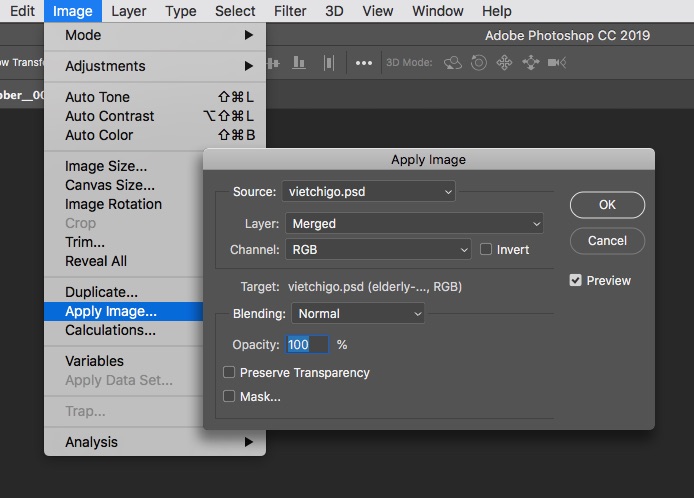Enable the Invert checkbox
The height and width of the screenshot is (498, 694).
pyautogui.click(x=487, y=249)
